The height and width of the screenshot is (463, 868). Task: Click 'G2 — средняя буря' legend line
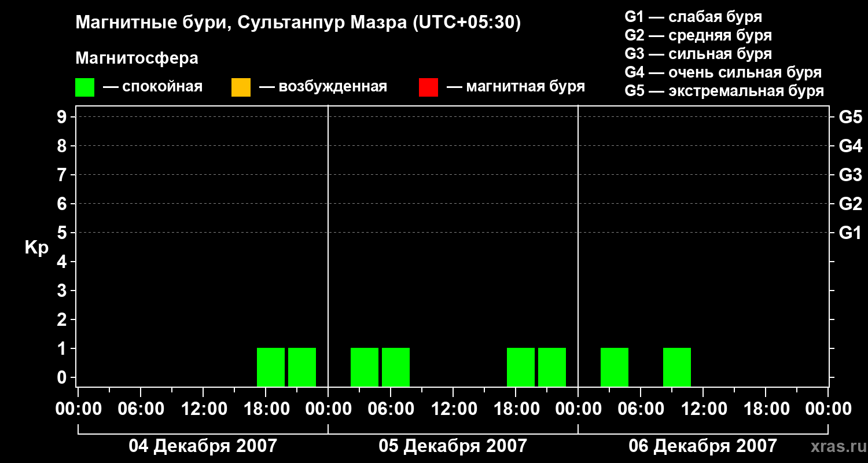click(x=698, y=35)
